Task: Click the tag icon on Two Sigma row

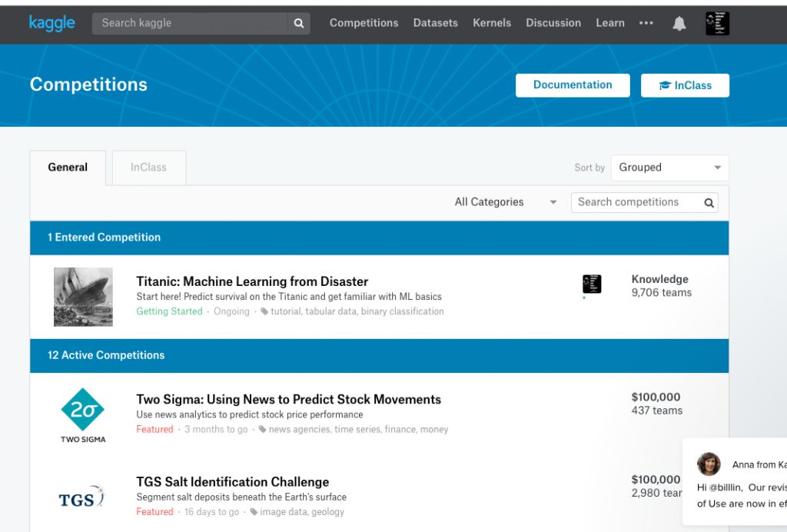Action: [x=263, y=430]
